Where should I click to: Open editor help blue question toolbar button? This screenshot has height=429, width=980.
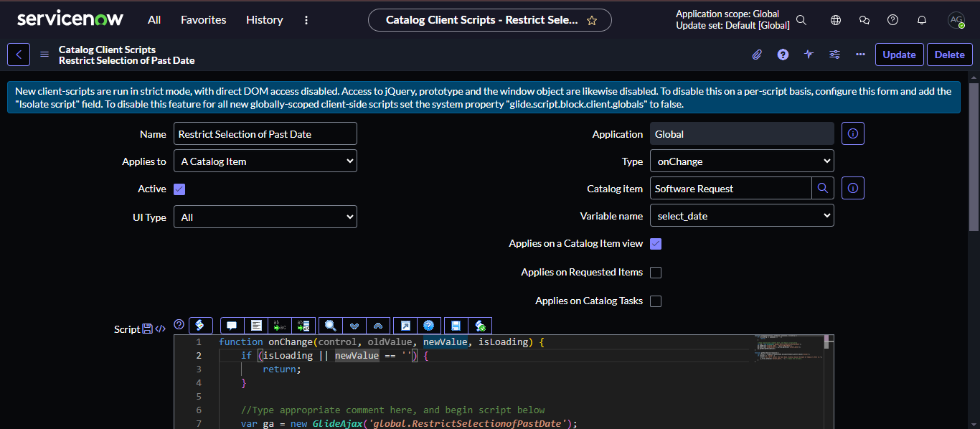[x=428, y=326]
